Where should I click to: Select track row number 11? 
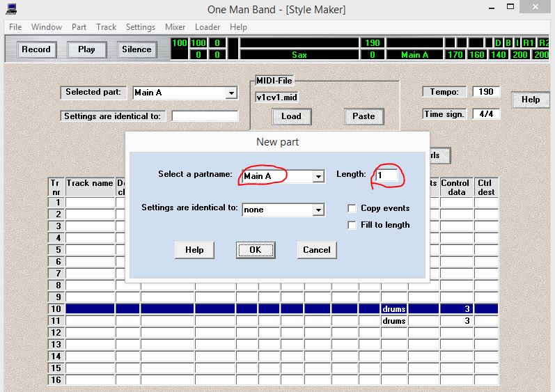[x=56, y=321]
